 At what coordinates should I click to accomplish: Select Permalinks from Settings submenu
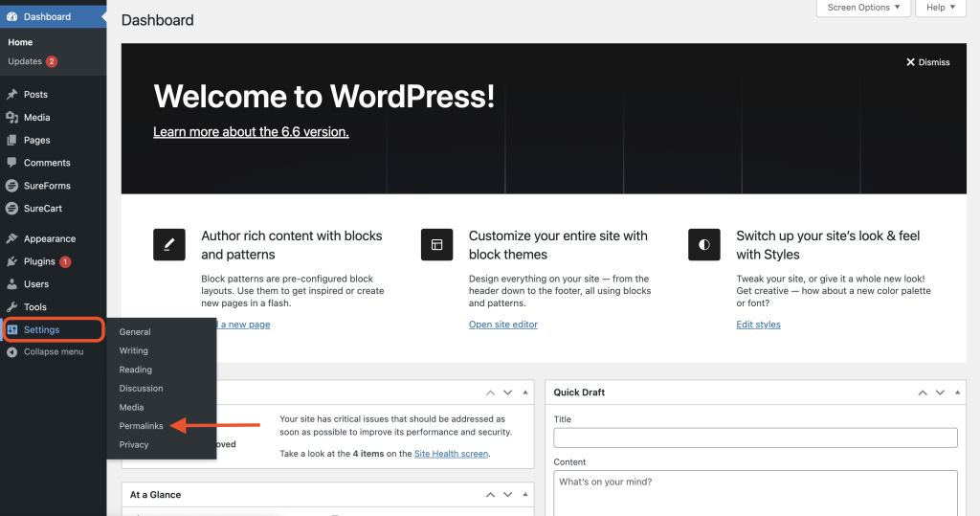(x=141, y=426)
